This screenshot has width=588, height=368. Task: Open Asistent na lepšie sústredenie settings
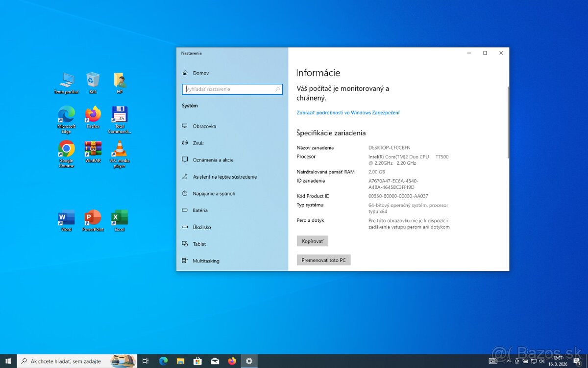(224, 177)
